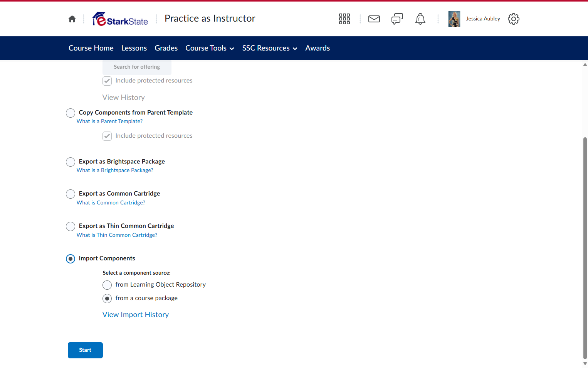
Task: Open What is a Parent Template link
Action: 109,121
